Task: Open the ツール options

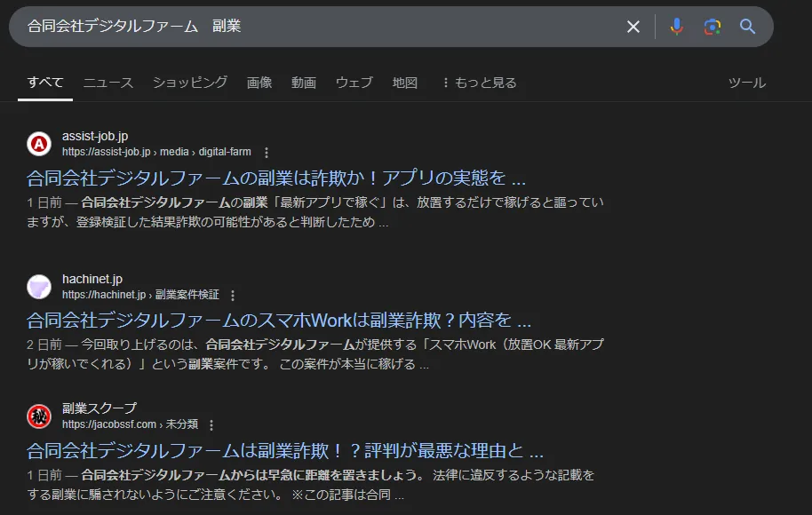Action: click(x=747, y=83)
